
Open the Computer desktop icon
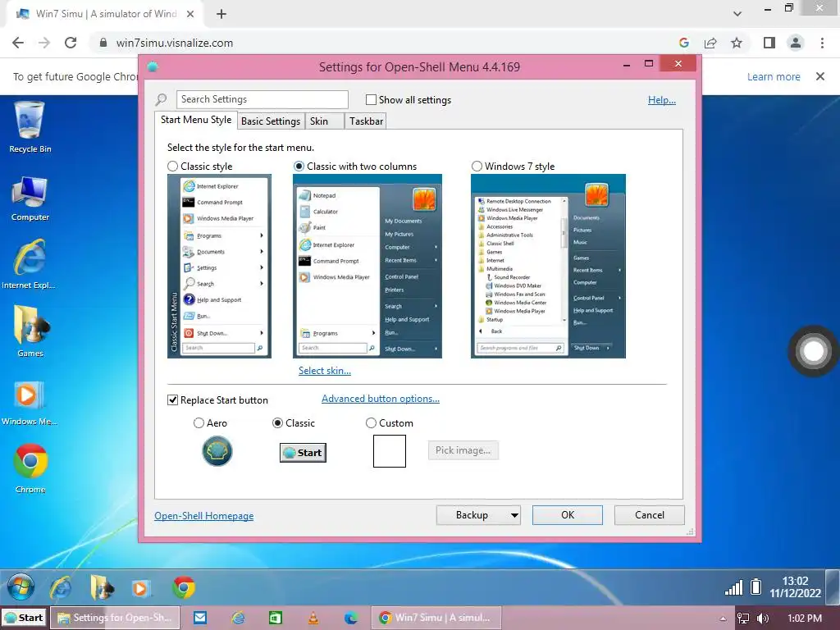point(30,199)
